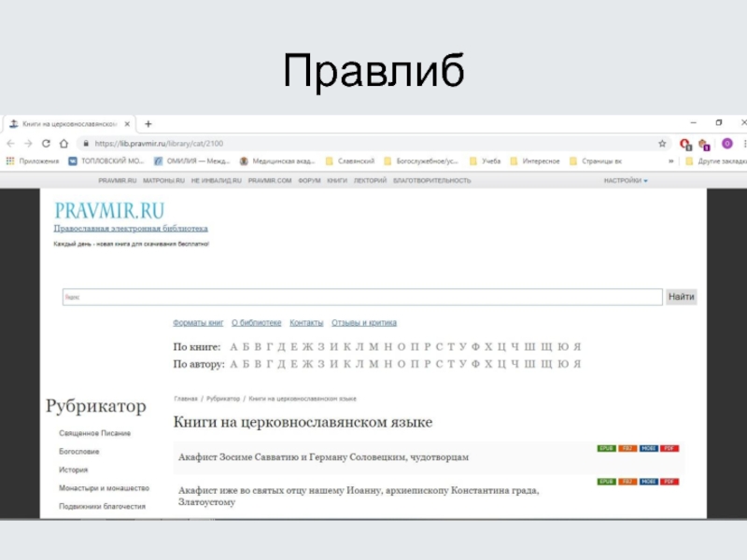Open the Богослужебное bookmark folder

tap(421, 161)
